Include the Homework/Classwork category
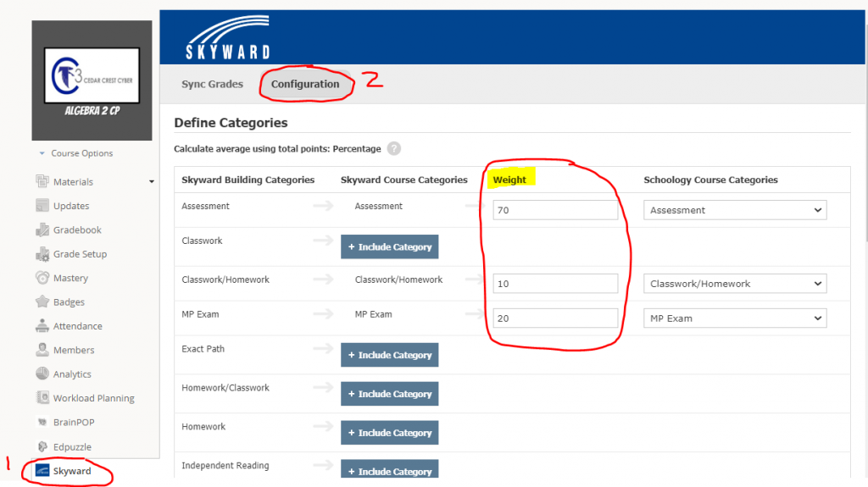Viewport: 868px width, 487px height. tap(390, 394)
